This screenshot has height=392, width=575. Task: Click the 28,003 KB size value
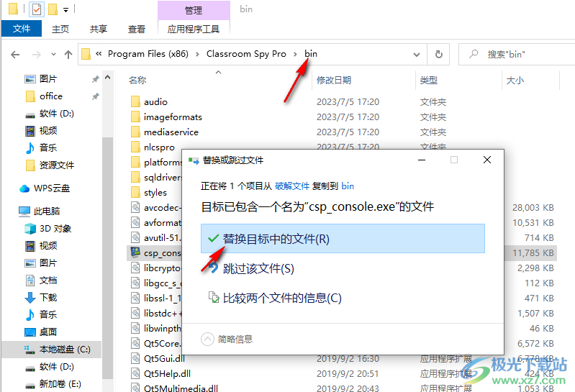[x=533, y=208]
